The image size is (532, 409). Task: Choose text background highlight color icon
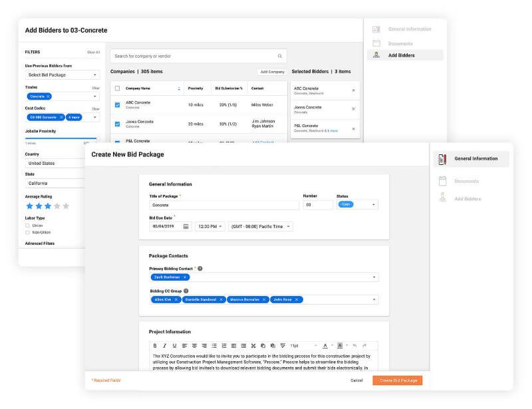tap(340, 346)
